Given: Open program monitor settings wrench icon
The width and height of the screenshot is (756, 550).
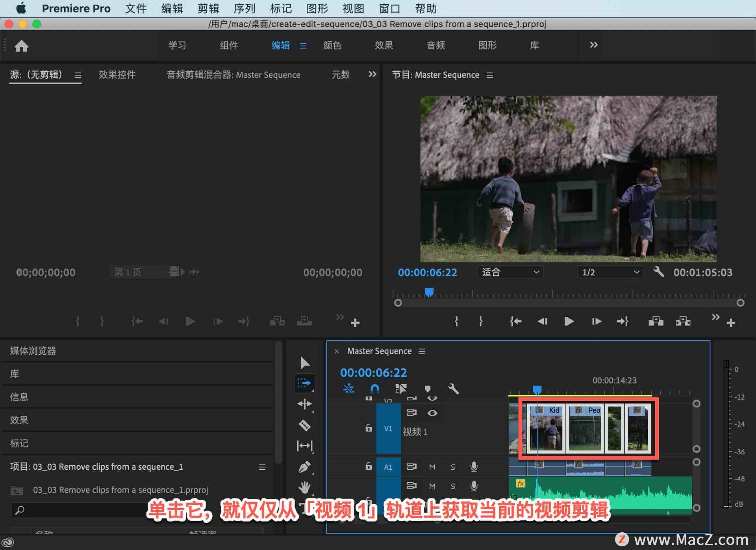Looking at the screenshot, I should pos(659,272).
